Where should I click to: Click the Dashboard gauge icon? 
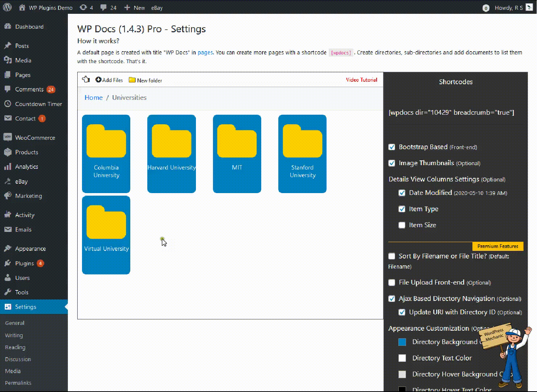[x=8, y=26]
